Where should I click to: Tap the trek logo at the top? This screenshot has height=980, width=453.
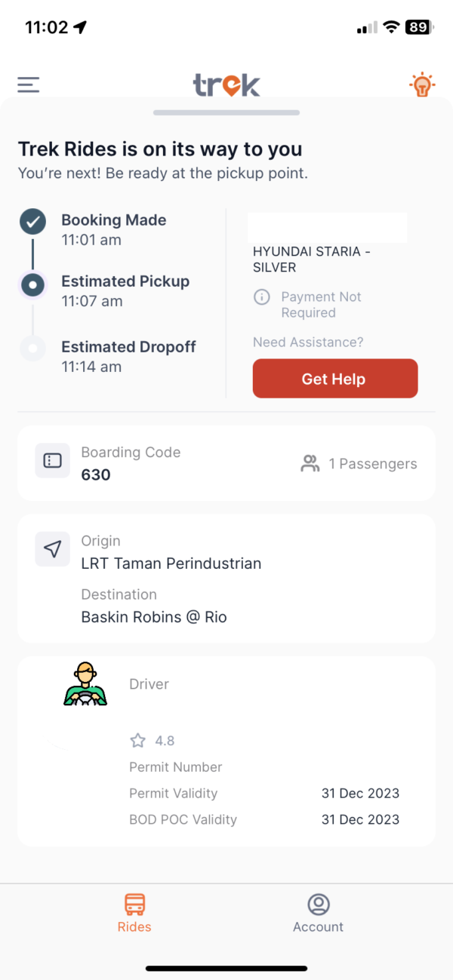(x=226, y=84)
